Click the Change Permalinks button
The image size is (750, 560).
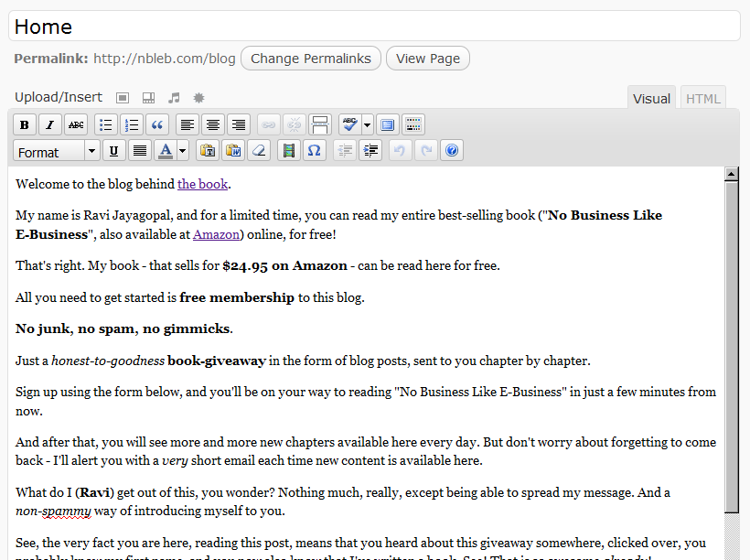pyautogui.click(x=311, y=59)
